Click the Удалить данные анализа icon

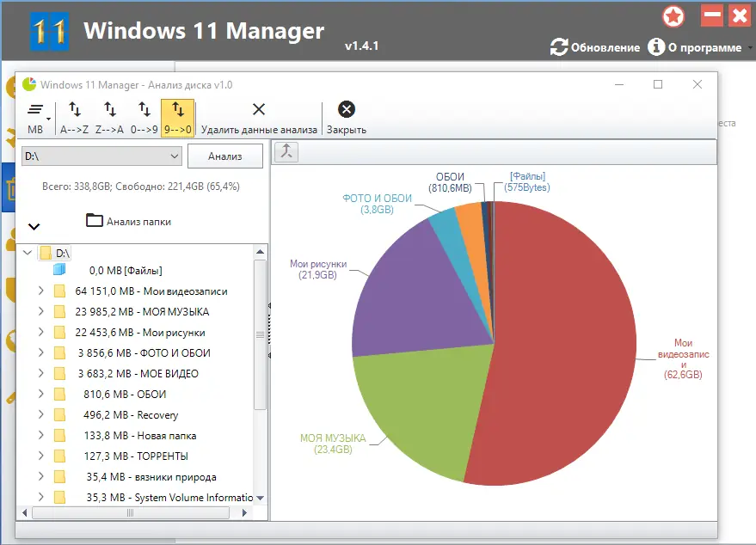click(x=258, y=110)
